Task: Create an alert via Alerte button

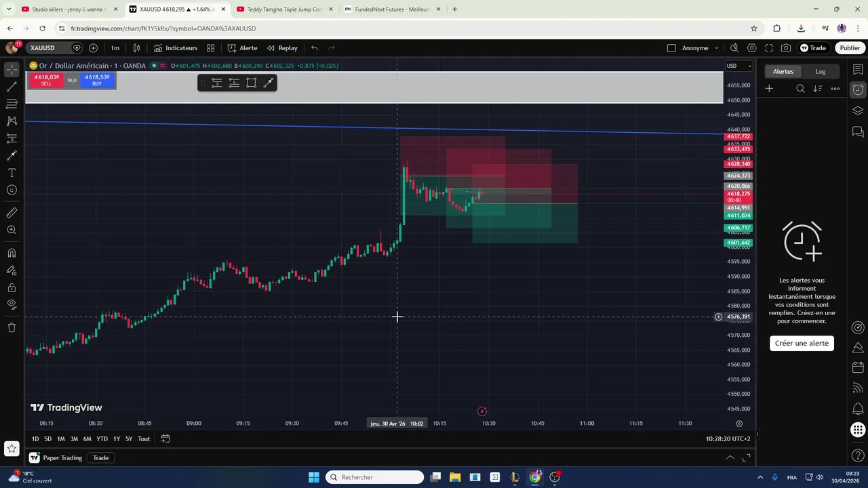Action: [242, 48]
